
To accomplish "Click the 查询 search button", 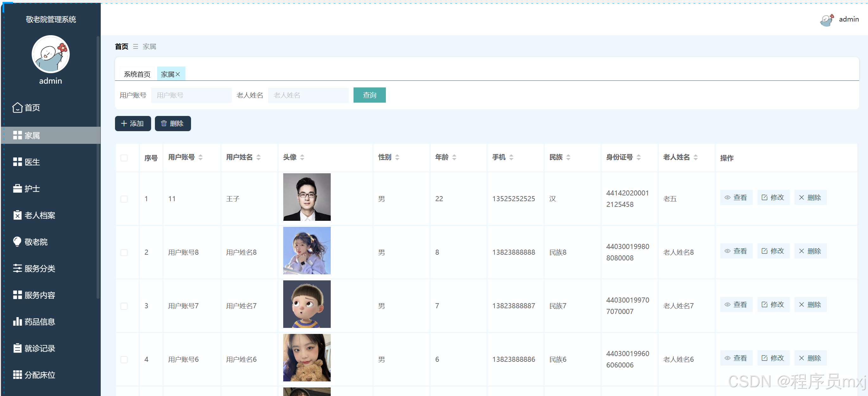I will coord(369,95).
